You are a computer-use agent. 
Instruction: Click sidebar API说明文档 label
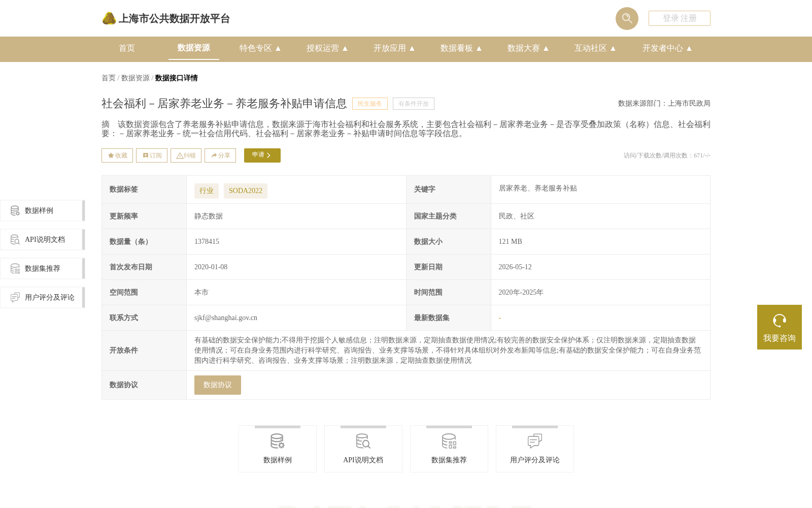(45, 239)
